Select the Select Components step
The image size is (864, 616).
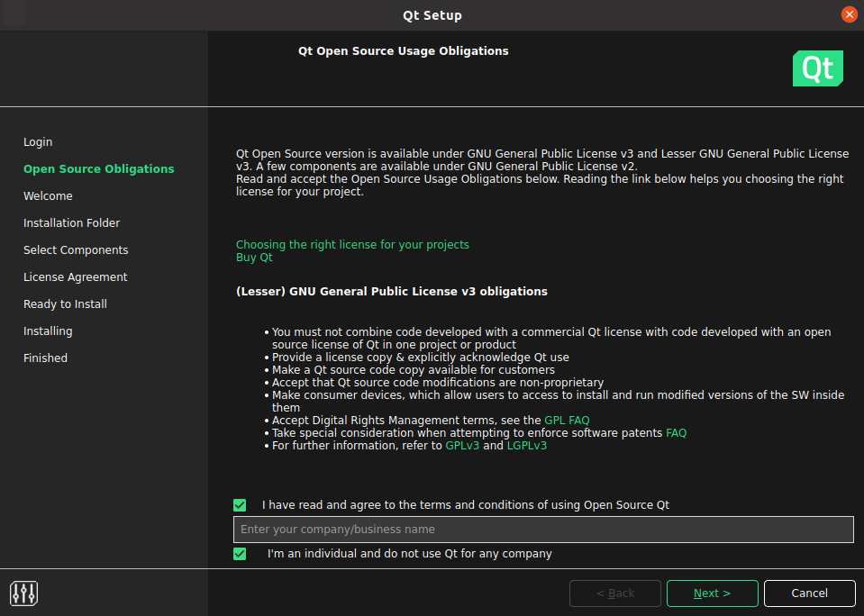coord(76,250)
